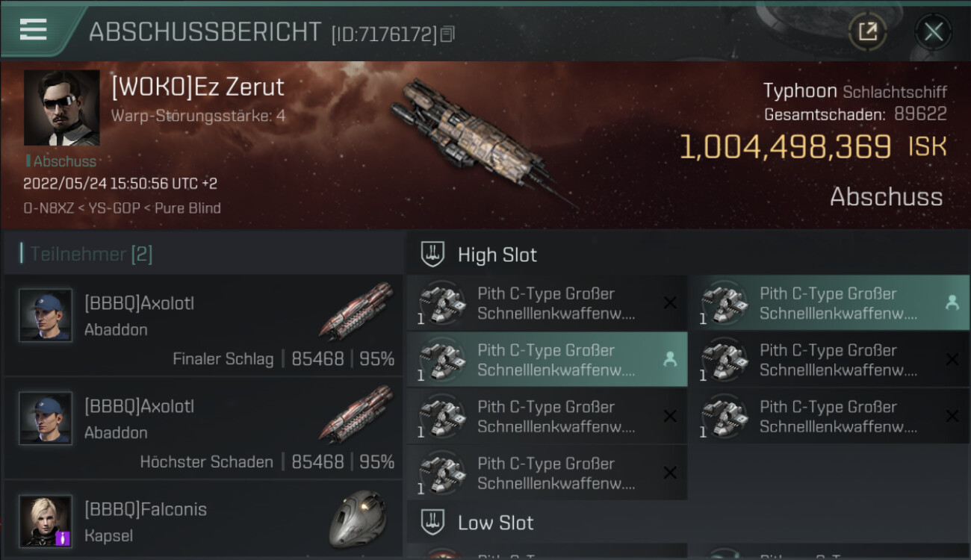
Task: Click the High Slot section icon
Action: coord(433,255)
